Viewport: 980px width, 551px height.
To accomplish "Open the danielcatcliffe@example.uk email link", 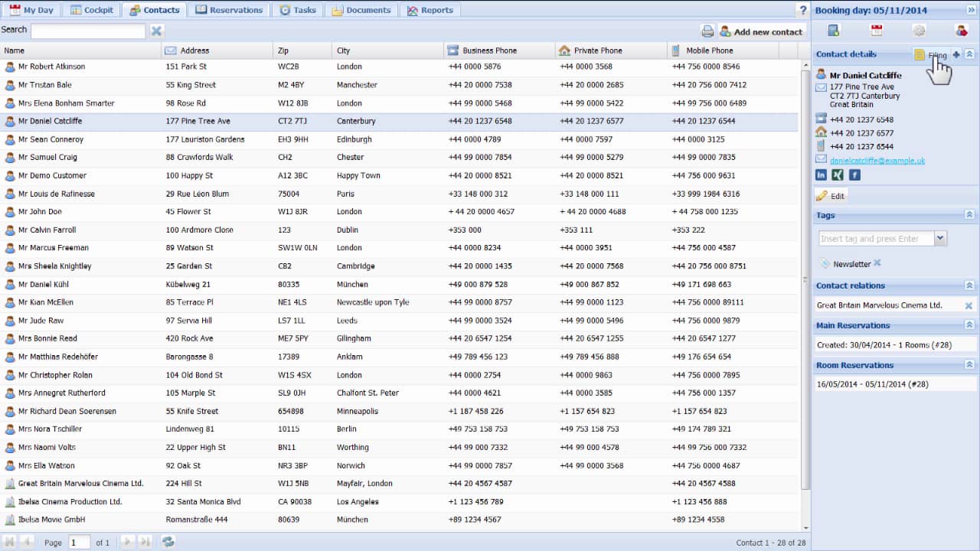I will click(877, 160).
